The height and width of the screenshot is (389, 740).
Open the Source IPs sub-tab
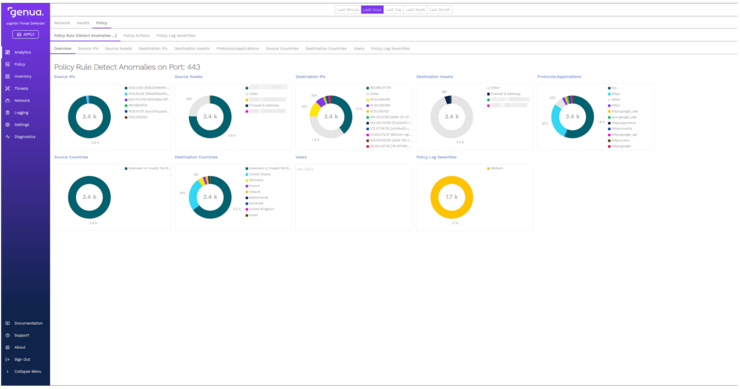pyautogui.click(x=88, y=49)
